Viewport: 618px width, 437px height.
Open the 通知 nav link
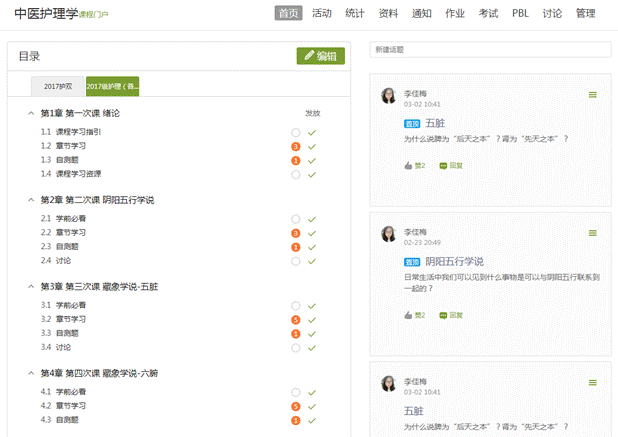tap(422, 13)
